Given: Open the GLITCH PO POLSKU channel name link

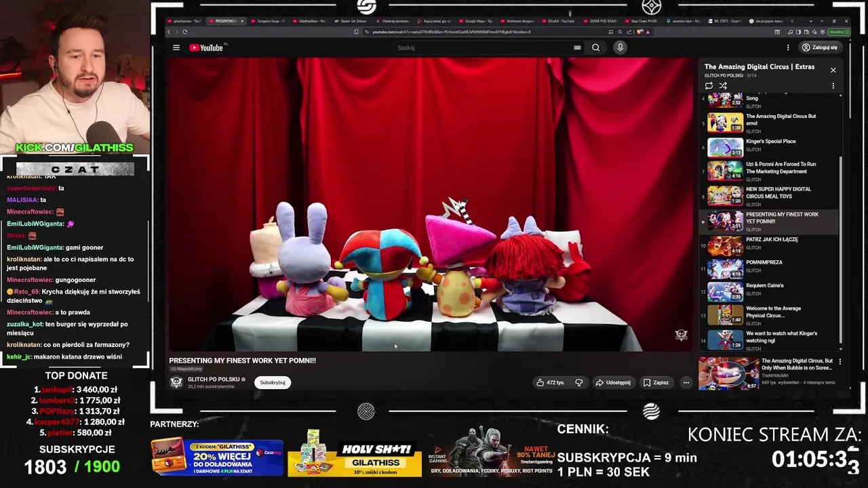Looking at the screenshot, I should pos(214,380).
